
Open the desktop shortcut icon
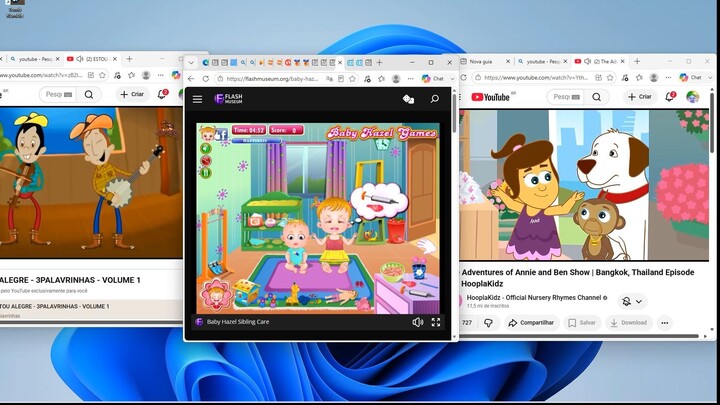click(x=15, y=9)
